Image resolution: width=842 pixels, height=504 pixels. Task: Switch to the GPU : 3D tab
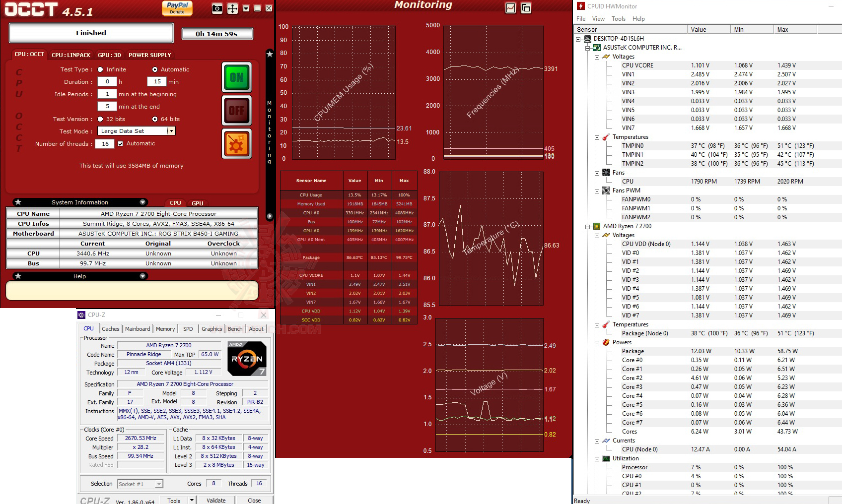[x=110, y=55]
